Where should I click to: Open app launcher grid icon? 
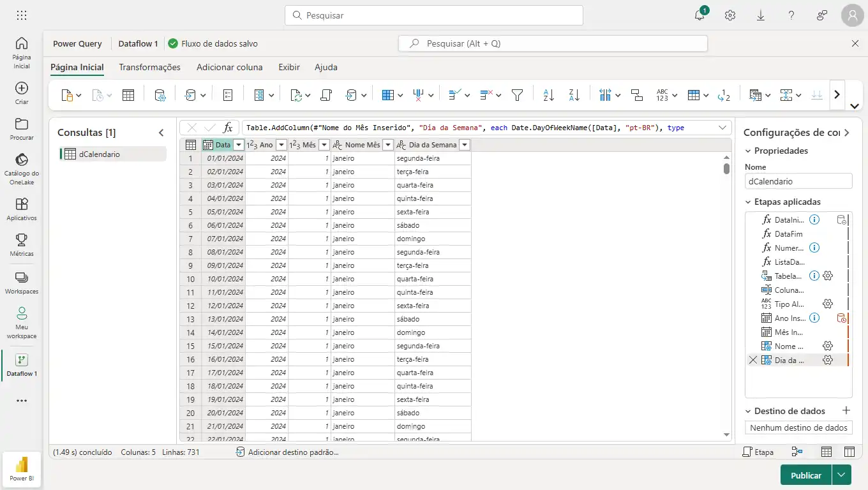21,15
